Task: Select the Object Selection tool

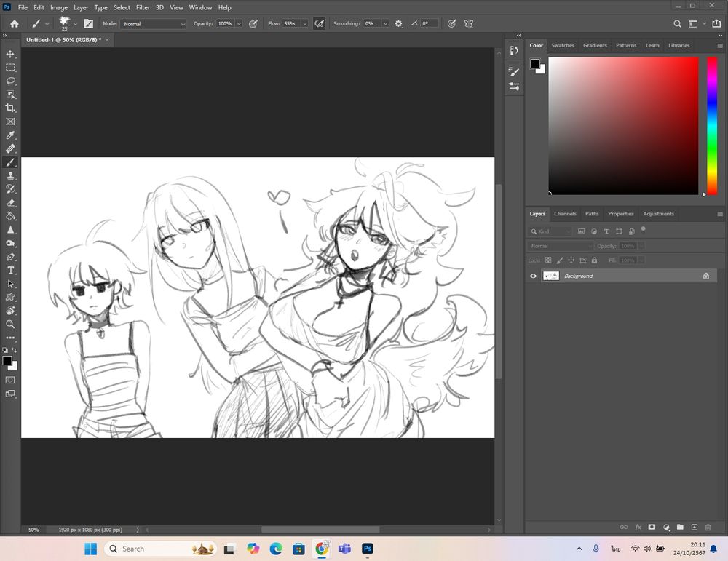Action: (10, 95)
